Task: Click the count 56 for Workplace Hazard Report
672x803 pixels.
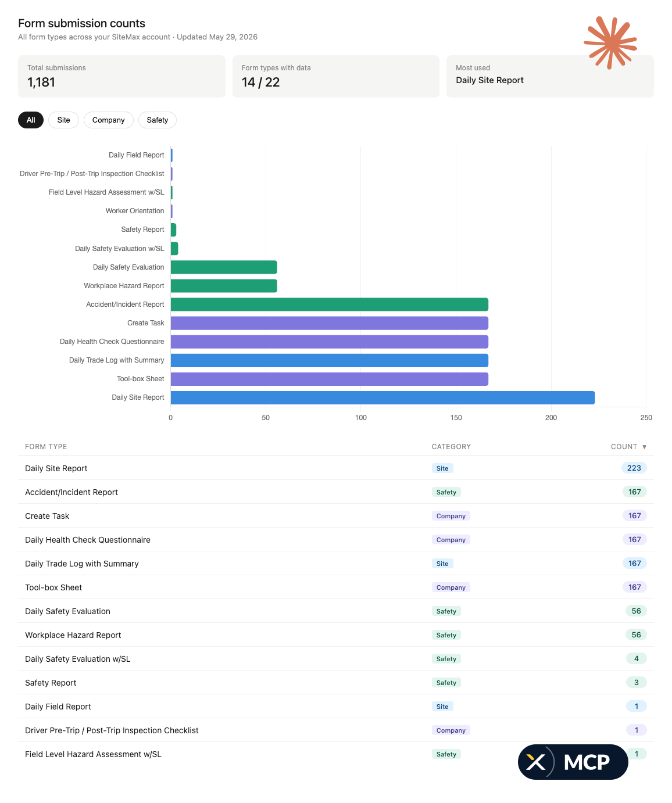Action: point(637,634)
